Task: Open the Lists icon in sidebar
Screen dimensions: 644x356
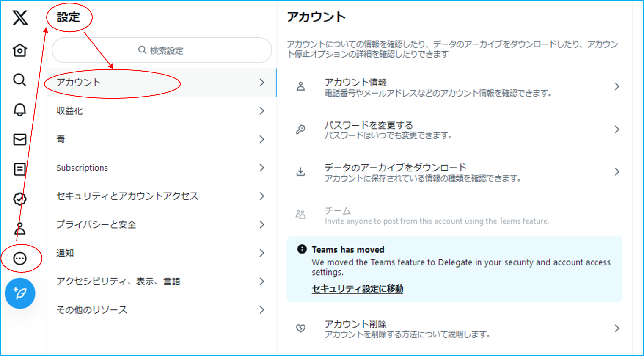Action: [20, 169]
